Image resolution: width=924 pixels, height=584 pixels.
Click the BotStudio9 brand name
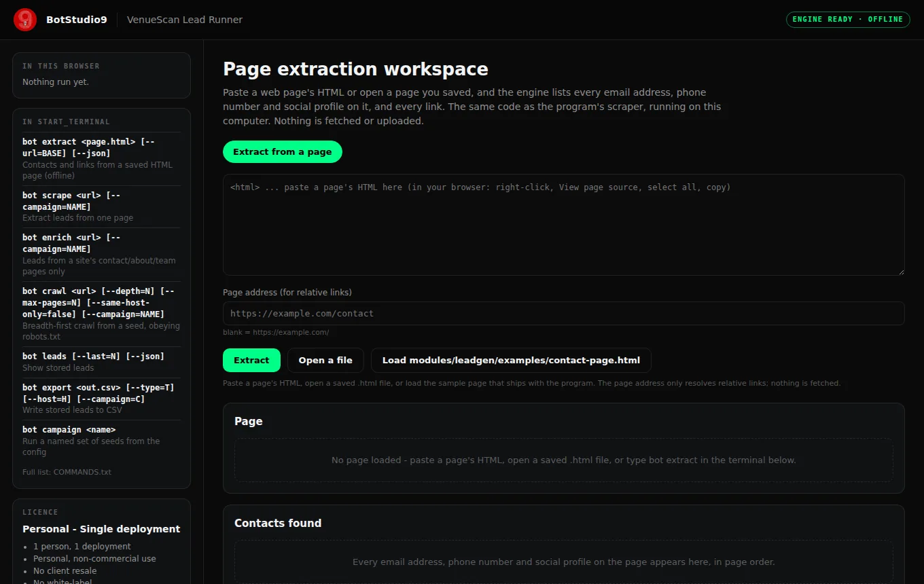76,20
